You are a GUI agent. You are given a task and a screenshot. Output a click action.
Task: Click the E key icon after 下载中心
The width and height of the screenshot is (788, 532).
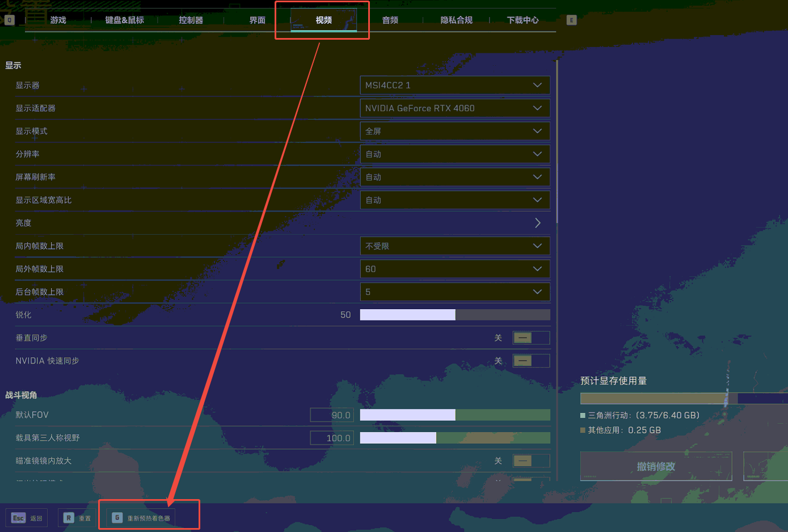pyautogui.click(x=571, y=20)
